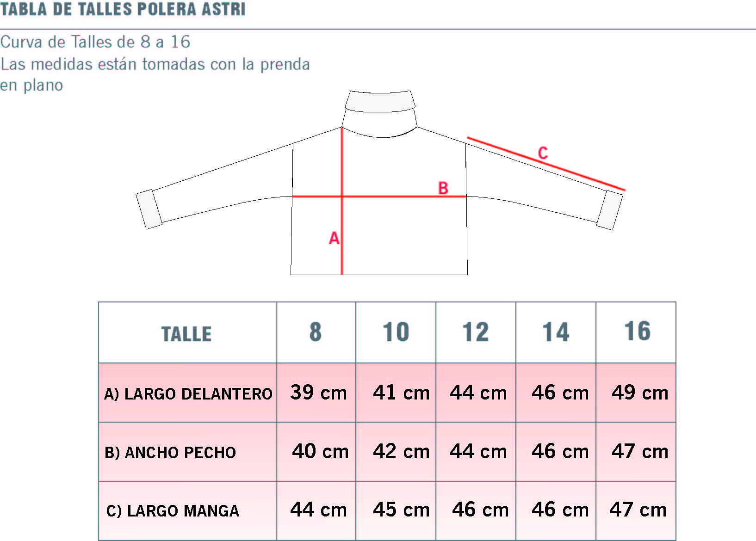Click the left sleeve cuff of sweater
The height and width of the screenshot is (541, 756).
click(x=149, y=209)
